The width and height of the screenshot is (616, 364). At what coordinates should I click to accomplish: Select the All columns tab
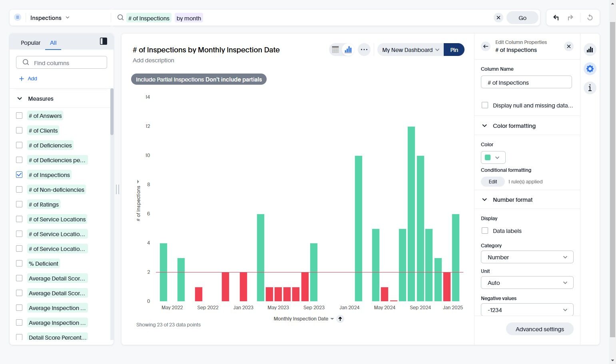point(53,43)
